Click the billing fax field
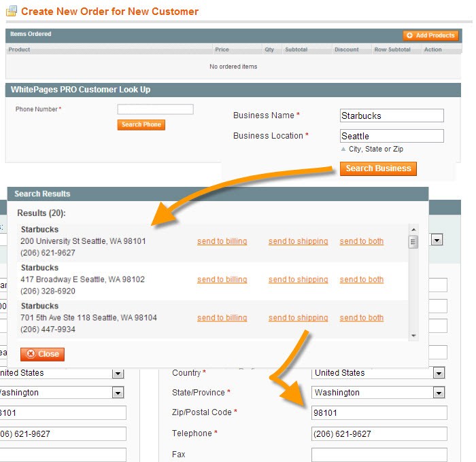476x462 pixels. click(63, 455)
